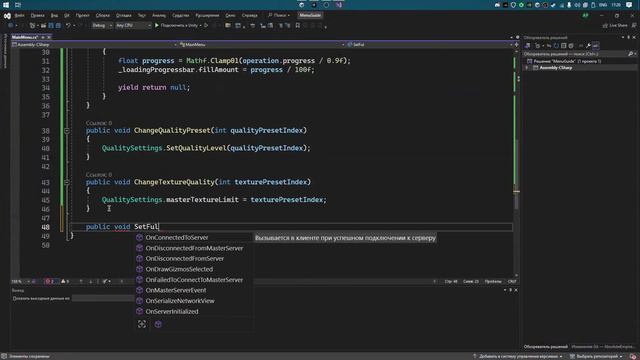The width and height of the screenshot is (640, 360).
Task: Click the feedback icon beside Live Share
Action: tap(634, 25)
